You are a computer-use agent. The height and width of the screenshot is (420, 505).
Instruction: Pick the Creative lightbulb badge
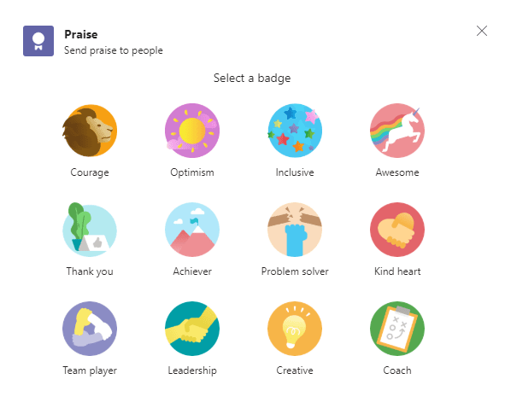click(295, 329)
